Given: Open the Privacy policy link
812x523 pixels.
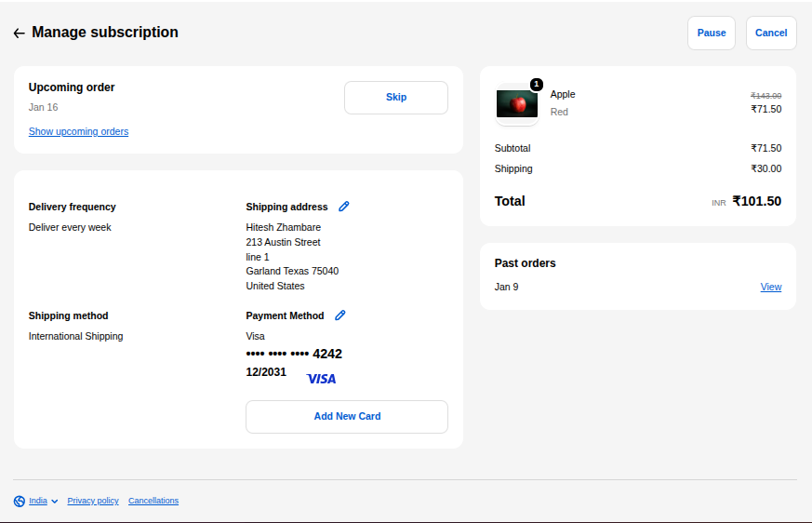Looking at the screenshot, I should (93, 501).
